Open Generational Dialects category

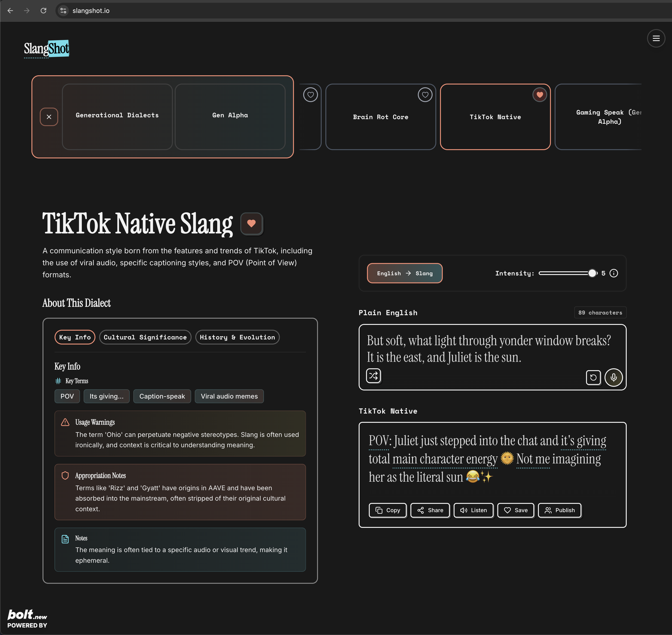pyautogui.click(x=117, y=115)
